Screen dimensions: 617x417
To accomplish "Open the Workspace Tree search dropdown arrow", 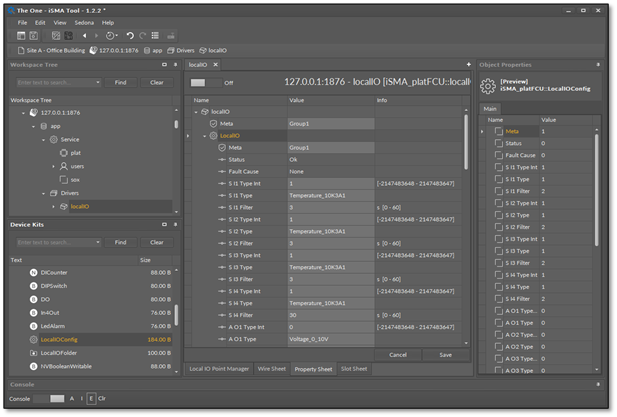I will coord(98,82).
